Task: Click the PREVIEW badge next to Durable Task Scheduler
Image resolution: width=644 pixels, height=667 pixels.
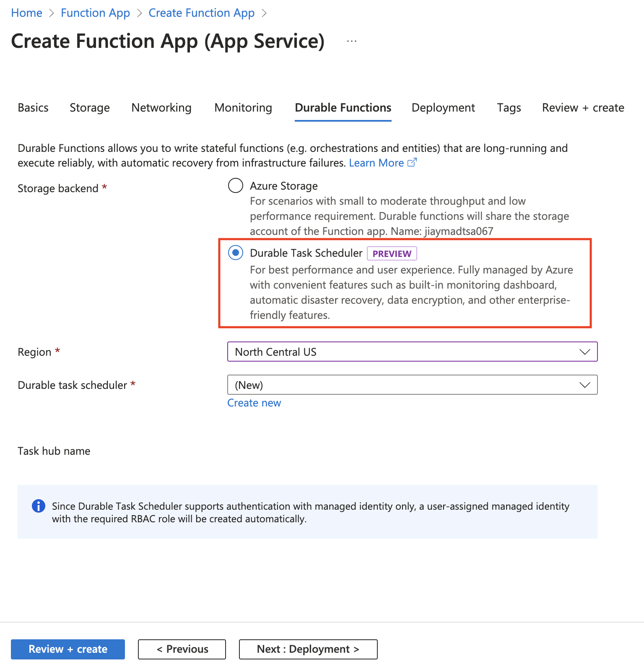Action: tap(392, 253)
